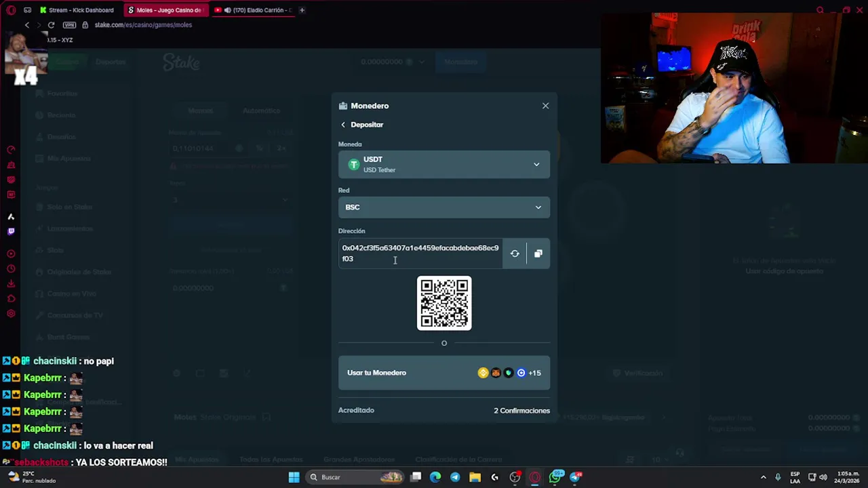
Task: Open GX Control speedometer in sidebar
Action: pyautogui.click(x=11, y=150)
